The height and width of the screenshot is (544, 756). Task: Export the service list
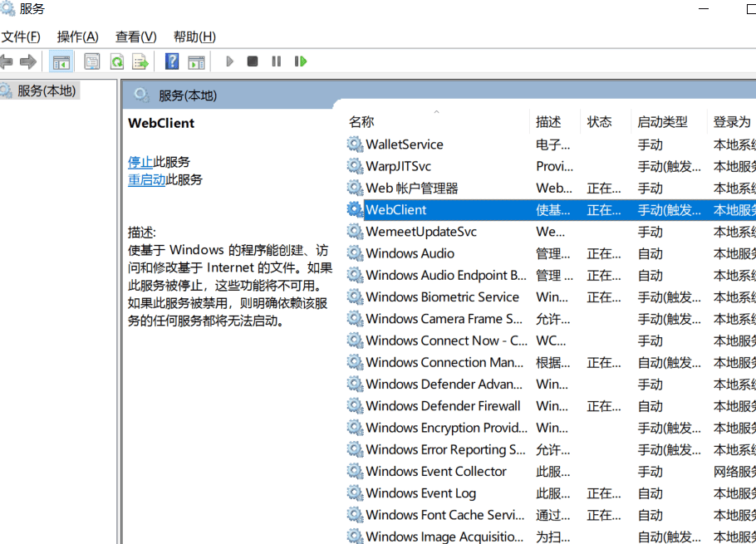pyautogui.click(x=139, y=61)
